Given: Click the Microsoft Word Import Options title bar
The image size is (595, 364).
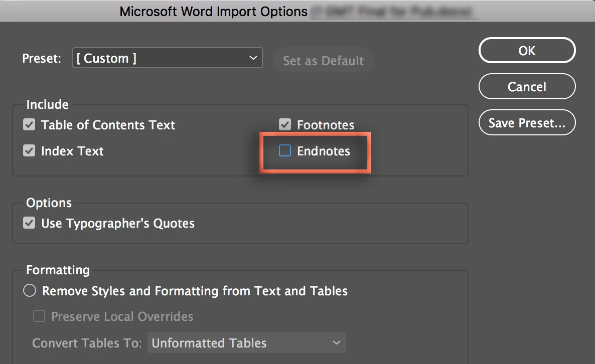Looking at the screenshot, I should 213,11.
